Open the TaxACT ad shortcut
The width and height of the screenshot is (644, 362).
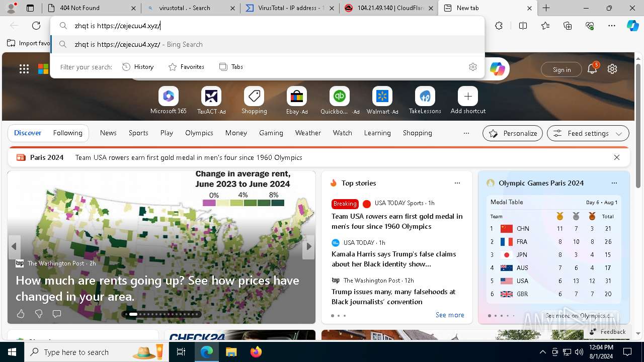point(211,100)
